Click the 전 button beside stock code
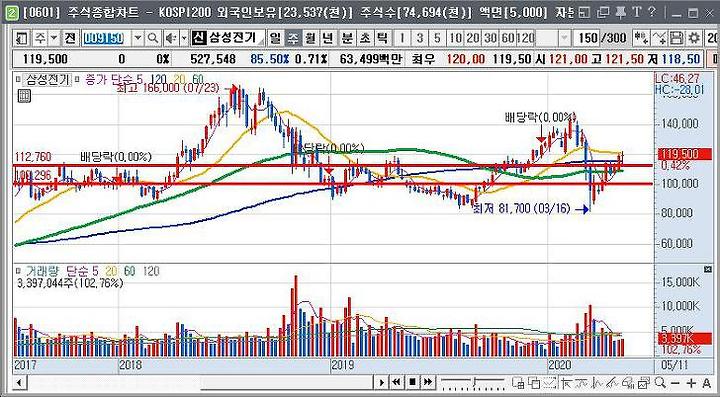This screenshot has width=720, height=397. [x=70, y=38]
